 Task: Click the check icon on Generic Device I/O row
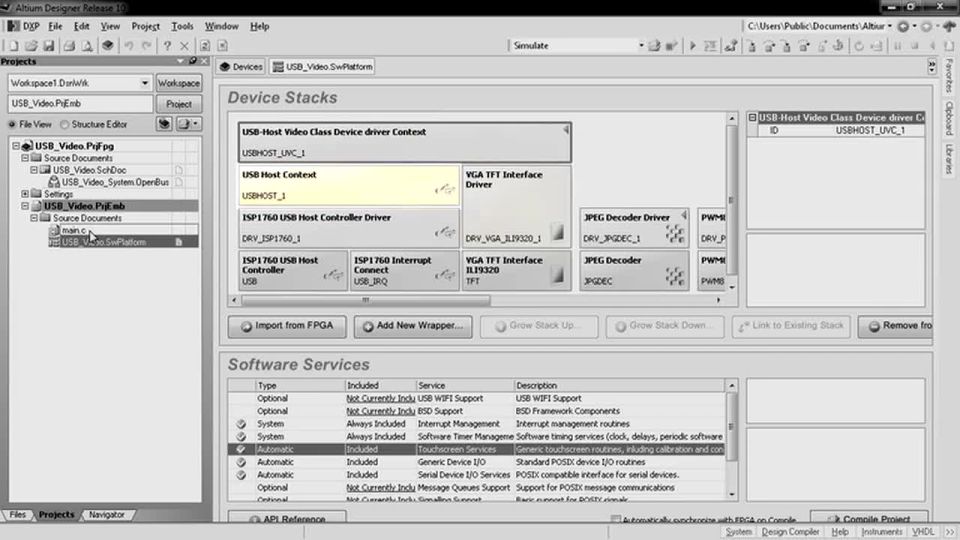tap(241, 462)
